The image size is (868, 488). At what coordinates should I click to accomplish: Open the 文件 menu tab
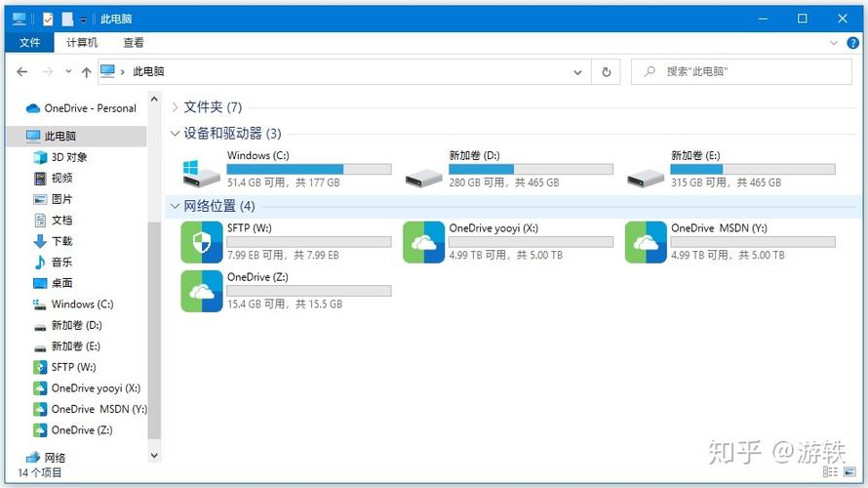30,43
